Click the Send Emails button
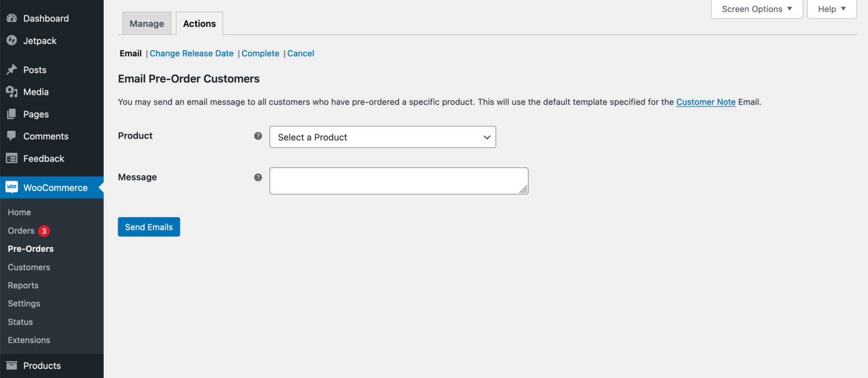The height and width of the screenshot is (378, 868). point(148,226)
